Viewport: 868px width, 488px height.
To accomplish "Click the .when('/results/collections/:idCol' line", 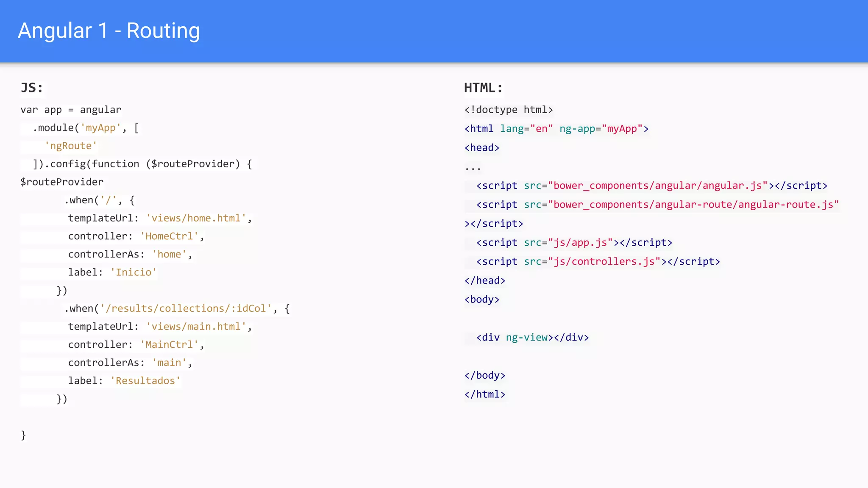I will [x=177, y=308].
